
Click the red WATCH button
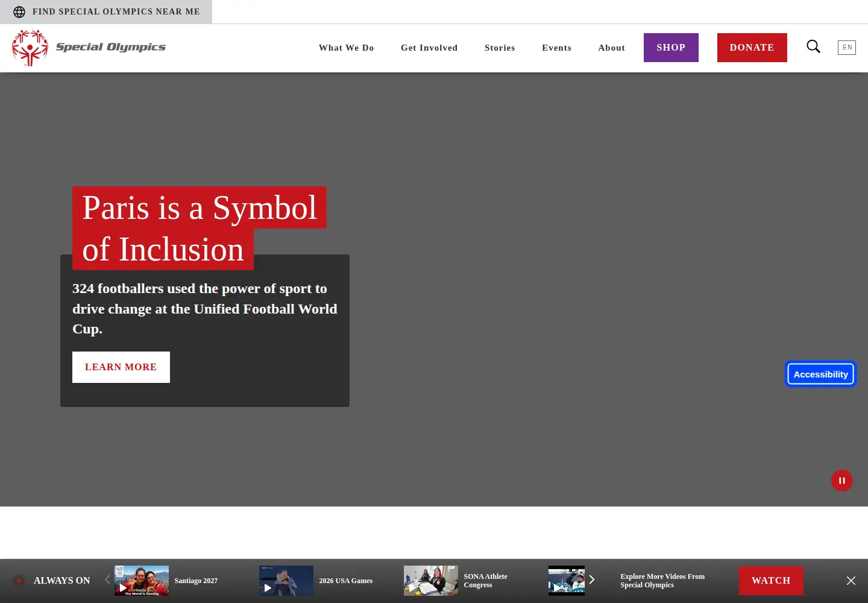pyautogui.click(x=771, y=581)
